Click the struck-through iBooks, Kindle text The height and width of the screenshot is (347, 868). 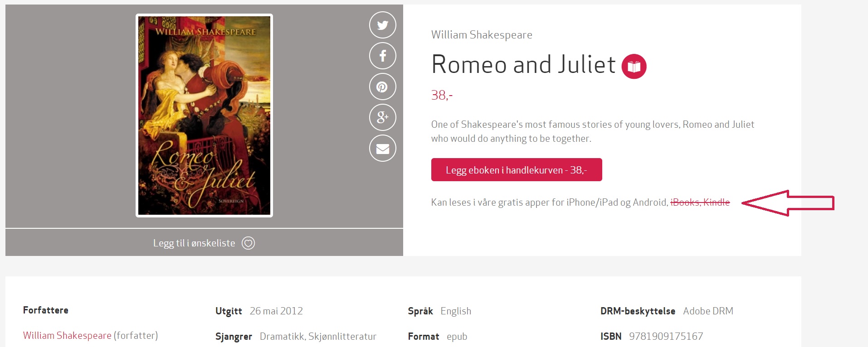click(700, 202)
